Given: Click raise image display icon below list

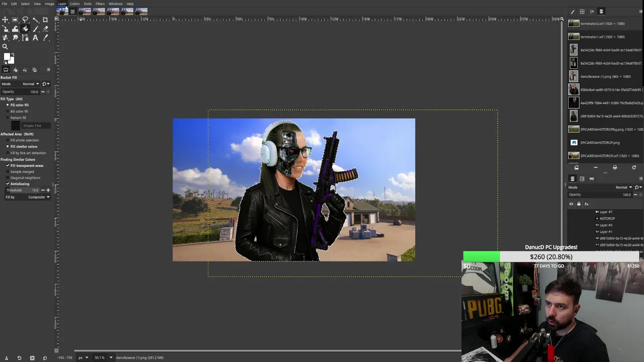Looking at the screenshot, I should click(577, 167).
